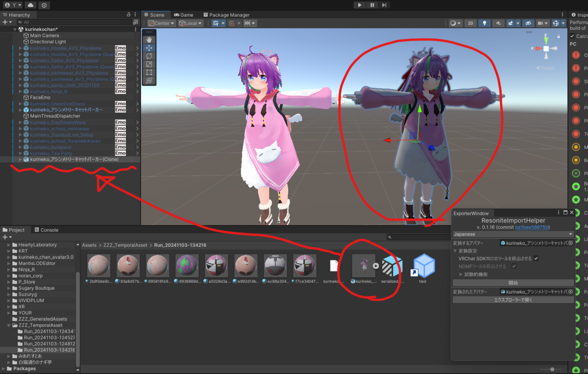This screenshot has height=374, width=588.
Task: Select the View (hand) tool
Action: pyautogui.click(x=149, y=40)
